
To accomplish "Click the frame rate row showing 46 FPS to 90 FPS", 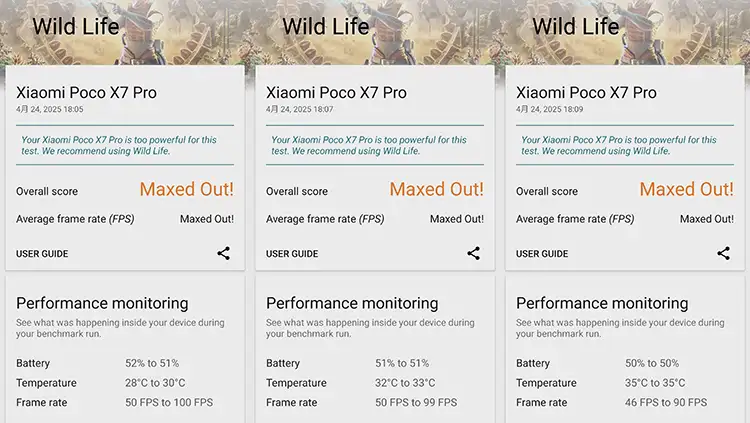I will pyautogui.click(x=611, y=403).
